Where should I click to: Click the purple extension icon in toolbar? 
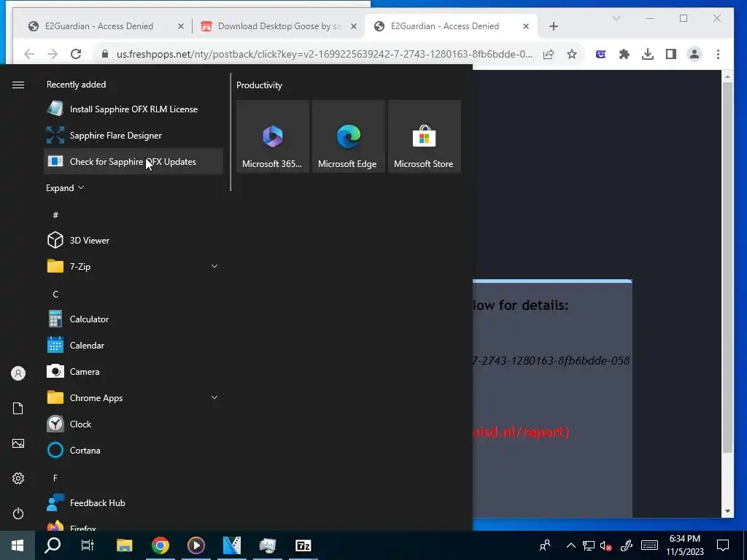[601, 54]
